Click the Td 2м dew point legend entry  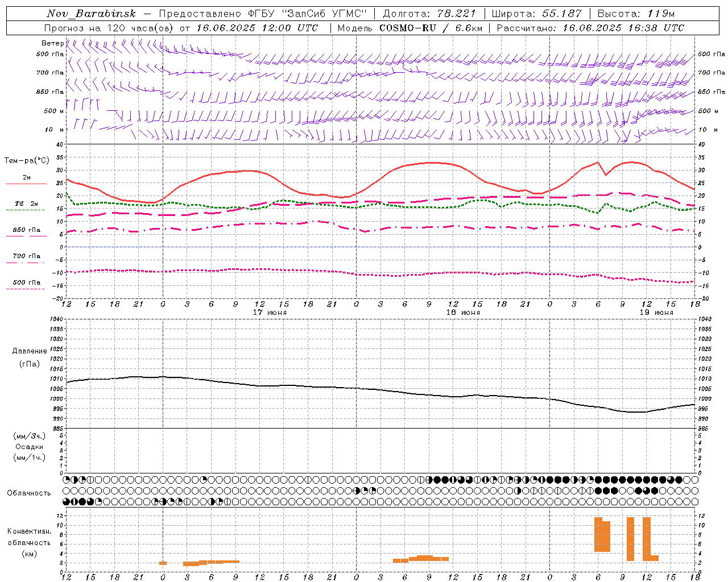coord(26,203)
